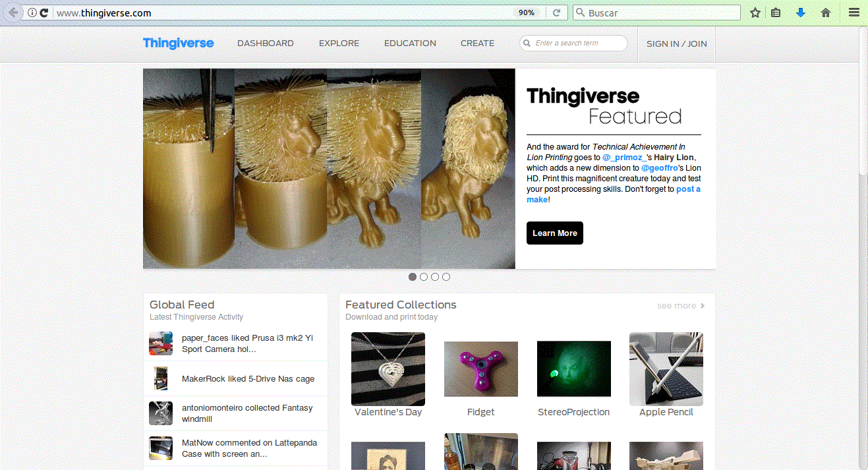Select the fourth carousel dot

[x=446, y=277]
